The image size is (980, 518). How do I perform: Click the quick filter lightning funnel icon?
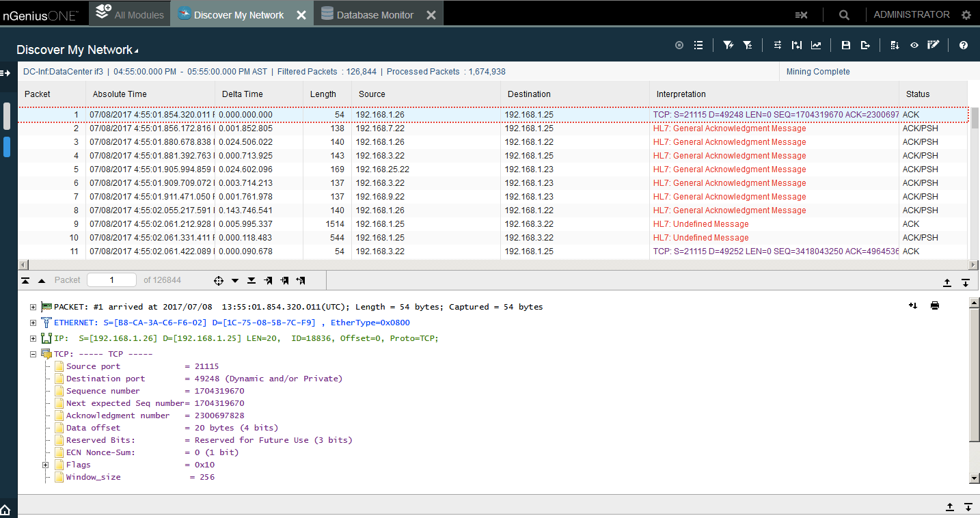[x=728, y=45]
